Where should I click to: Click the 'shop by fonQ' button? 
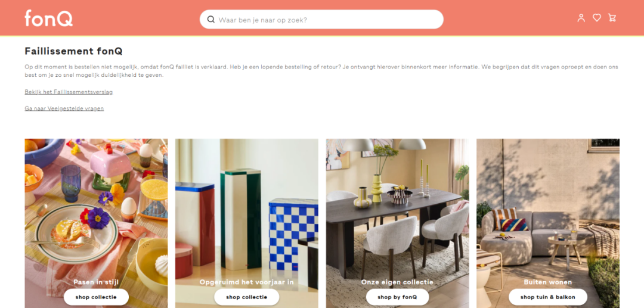(x=397, y=297)
